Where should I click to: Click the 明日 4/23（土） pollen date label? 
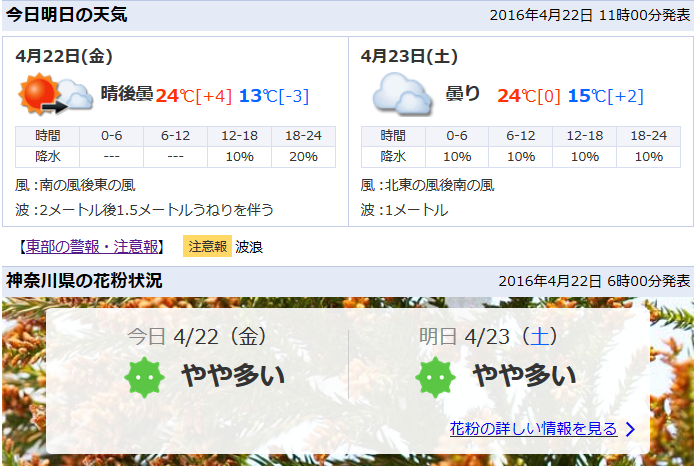click(489, 337)
